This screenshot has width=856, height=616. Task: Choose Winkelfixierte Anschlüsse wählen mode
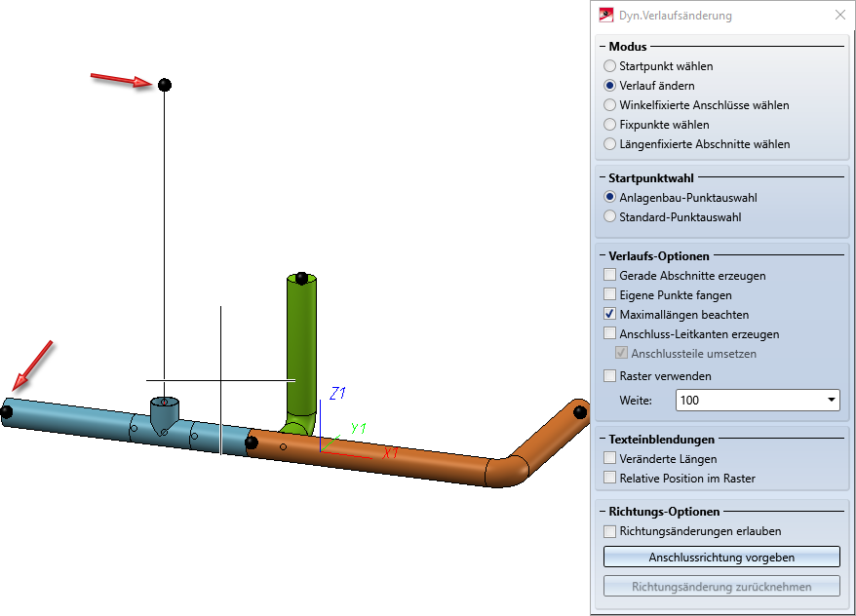(x=609, y=104)
